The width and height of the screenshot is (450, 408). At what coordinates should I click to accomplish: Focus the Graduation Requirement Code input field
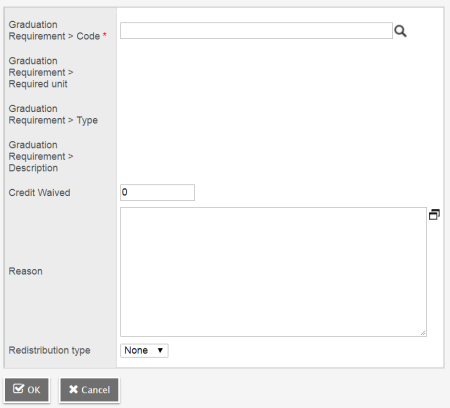[256, 31]
